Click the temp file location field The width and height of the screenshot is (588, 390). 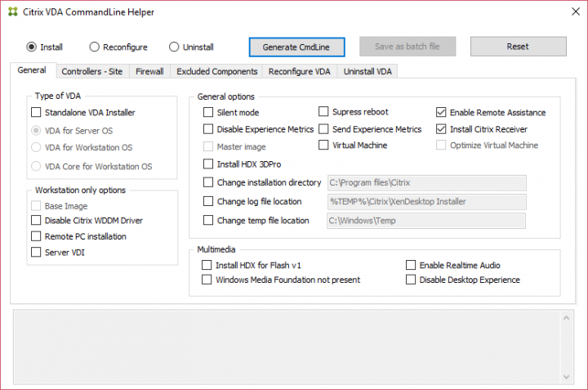[x=426, y=221]
